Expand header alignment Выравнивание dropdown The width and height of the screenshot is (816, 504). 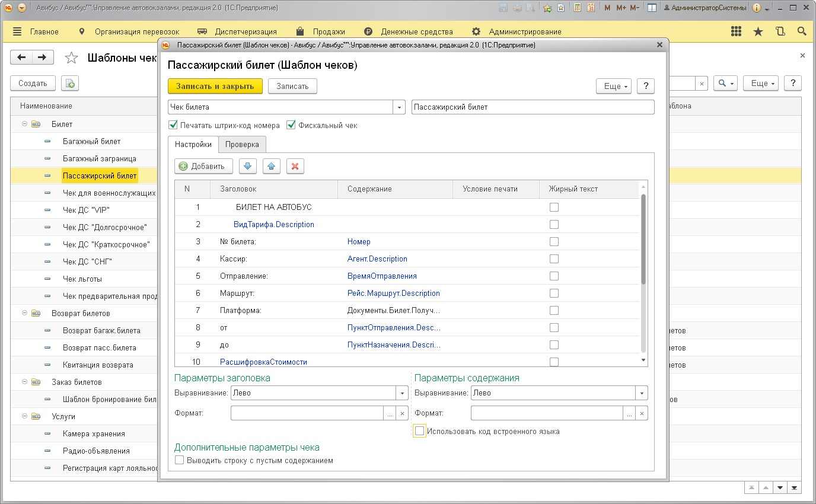coord(401,393)
